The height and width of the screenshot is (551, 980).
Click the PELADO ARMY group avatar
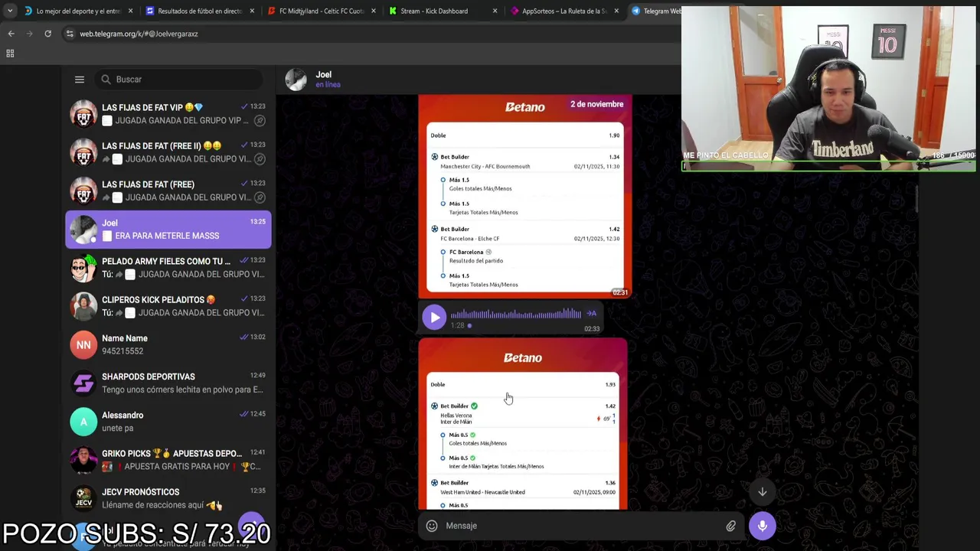pyautogui.click(x=83, y=268)
